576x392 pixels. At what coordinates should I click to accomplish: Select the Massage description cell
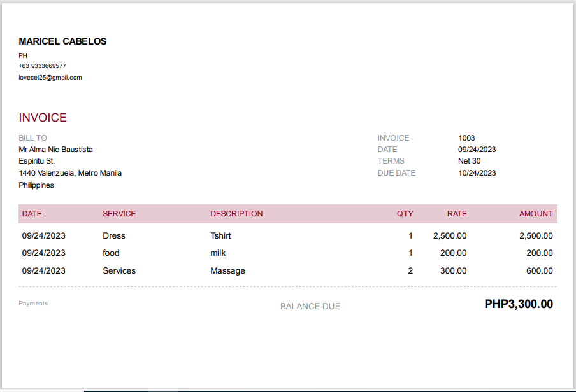click(x=227, y=271)
